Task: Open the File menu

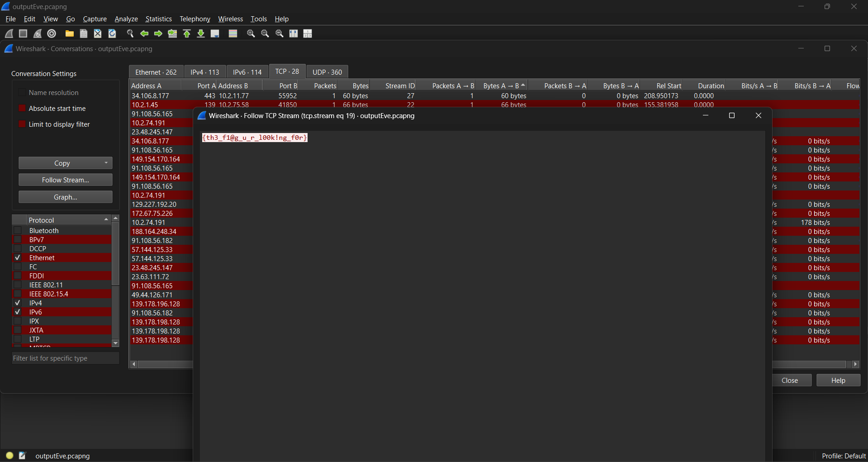Action: click(x=10, y=19)
